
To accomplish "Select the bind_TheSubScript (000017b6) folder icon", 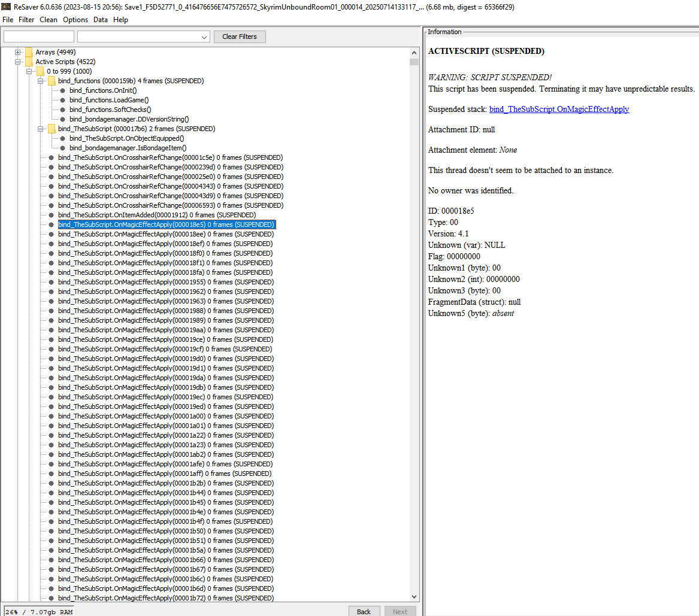I will 52,129.
